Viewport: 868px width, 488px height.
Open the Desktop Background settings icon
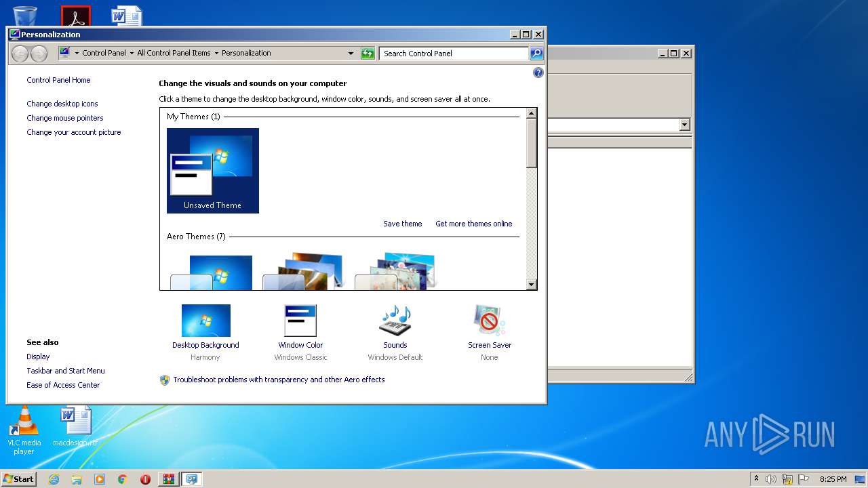coord(205,321)
